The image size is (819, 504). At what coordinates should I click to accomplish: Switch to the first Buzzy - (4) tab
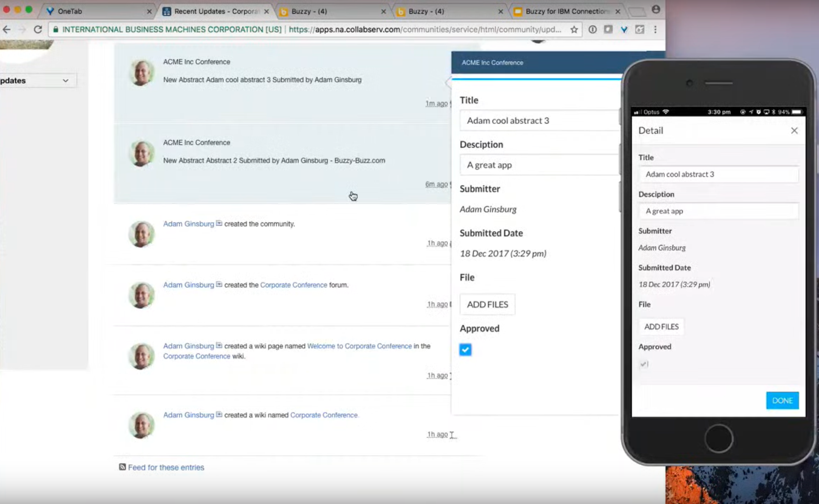333,11
